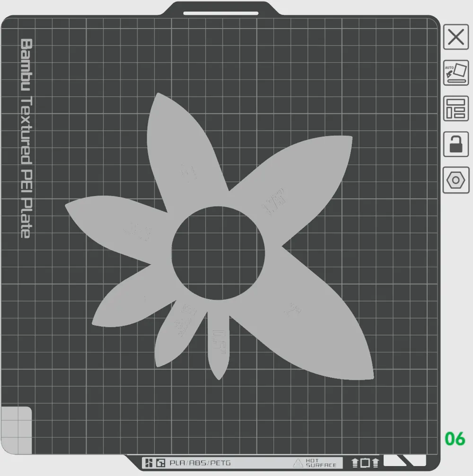Click the light gray corner exclusion area
The width and height of the screenshot is (473, 476).
[17, 430]
